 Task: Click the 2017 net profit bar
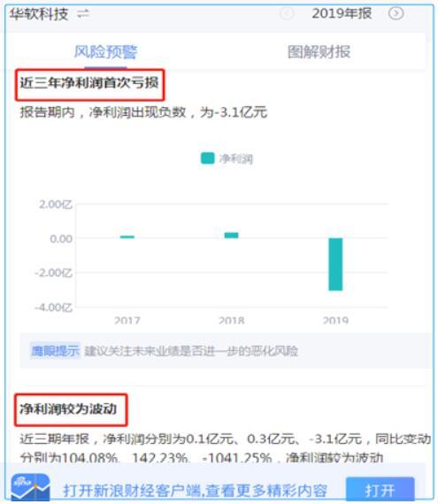127,237
